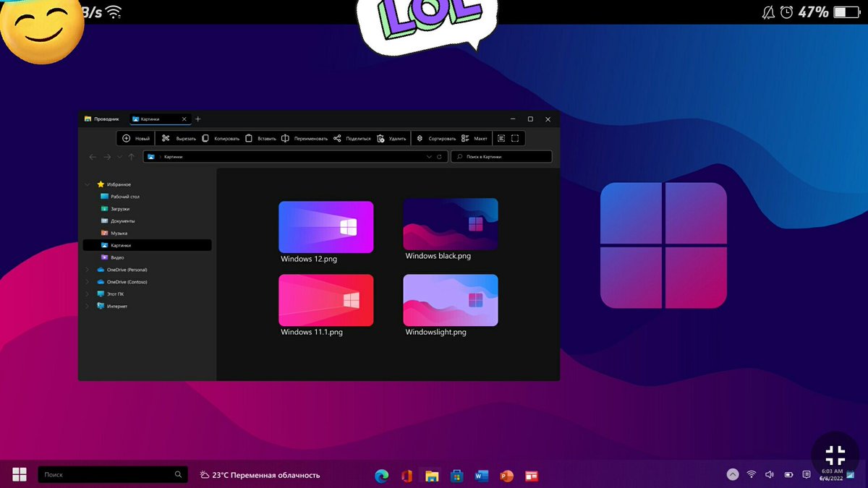Select Этот ПК in sidebar
This screenshot has width=868, height=488.
pos(110,294)
